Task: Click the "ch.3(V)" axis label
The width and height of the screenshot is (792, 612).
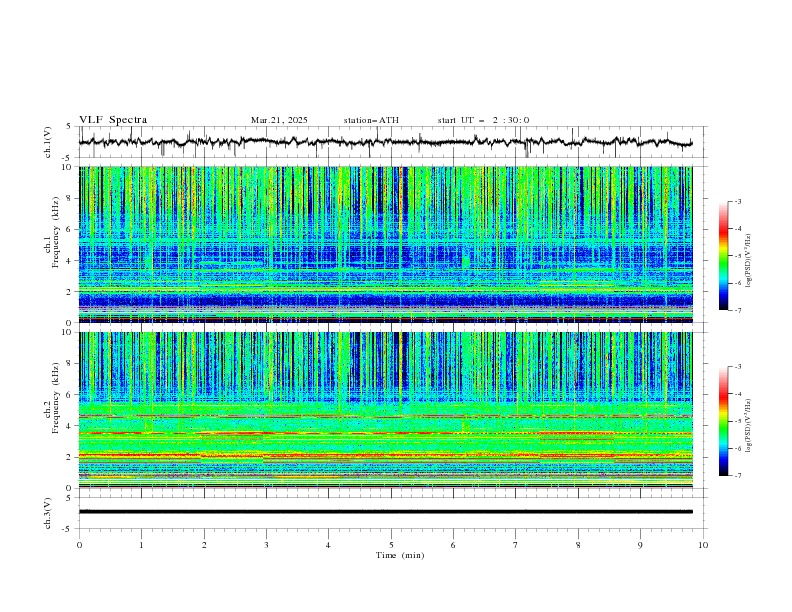Action: (x=48, y=513)
